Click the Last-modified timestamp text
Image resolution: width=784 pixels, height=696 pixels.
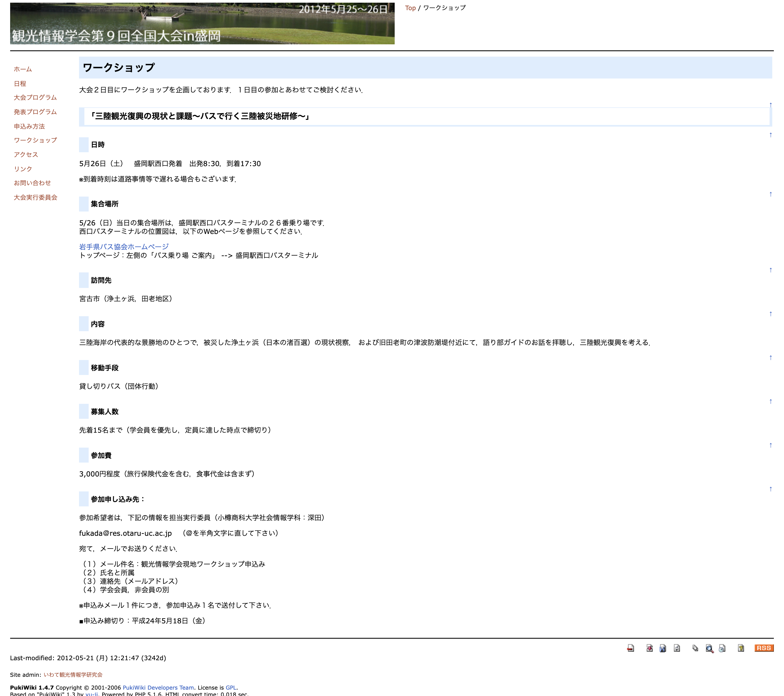tap(88, 658)
